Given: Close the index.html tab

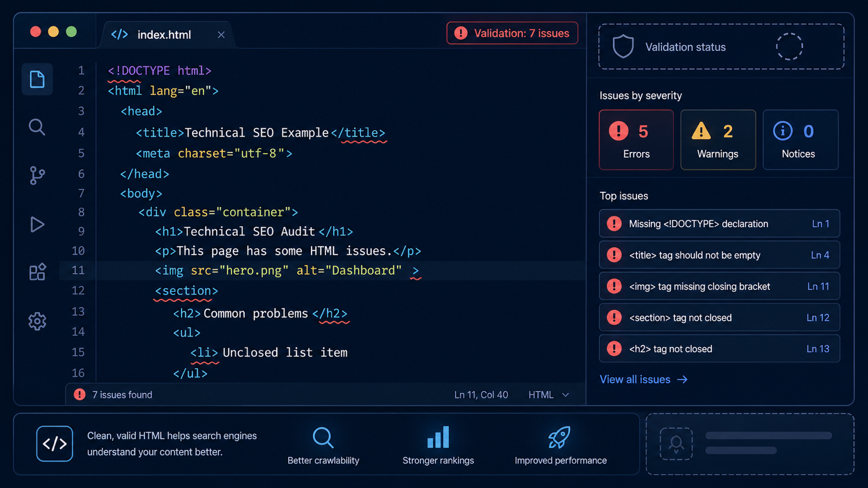Looking at the screenshot, I should [x=221, y=35].
